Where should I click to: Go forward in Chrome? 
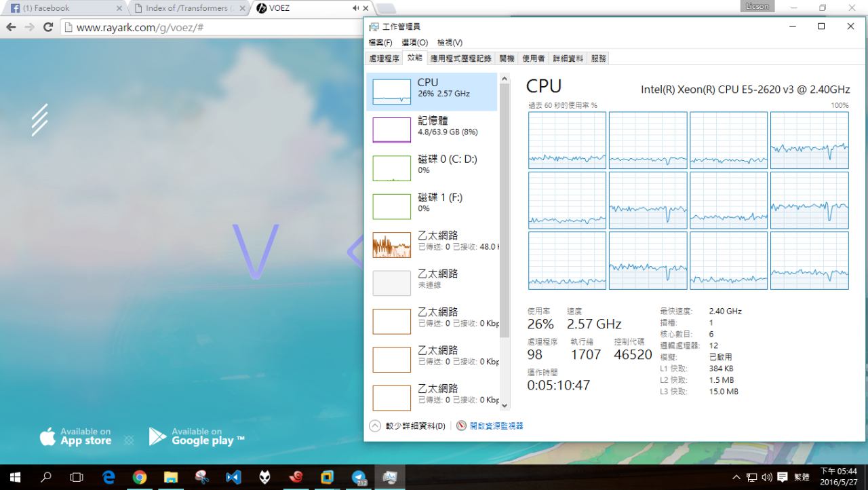[x=29, y=27]
